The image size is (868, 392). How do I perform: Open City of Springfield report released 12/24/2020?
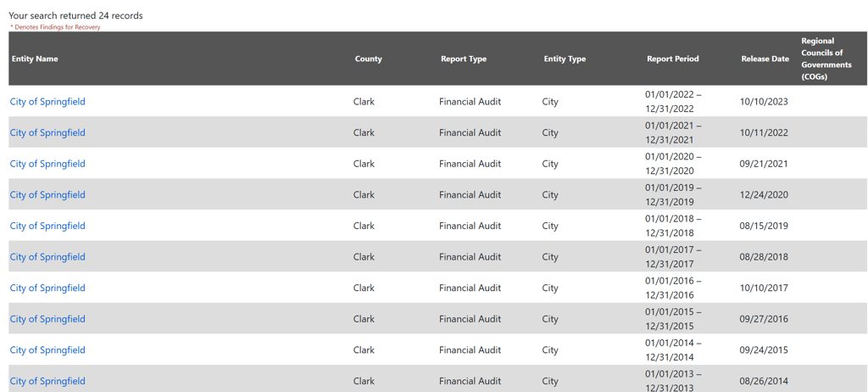click(47, 195)
